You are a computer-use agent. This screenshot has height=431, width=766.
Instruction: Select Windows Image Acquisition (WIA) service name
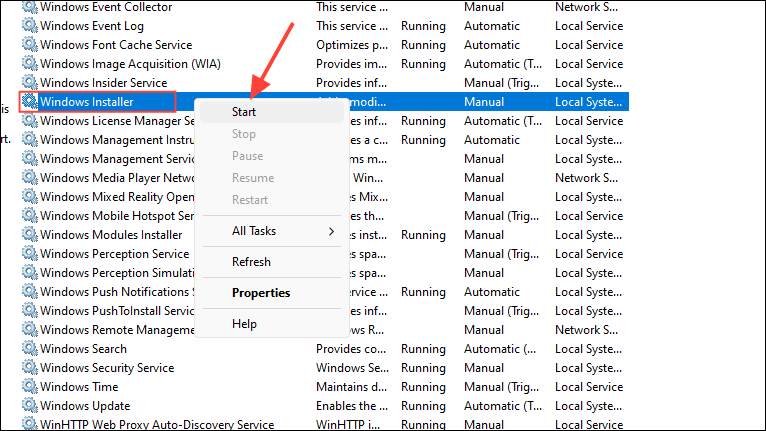[130, 64]
